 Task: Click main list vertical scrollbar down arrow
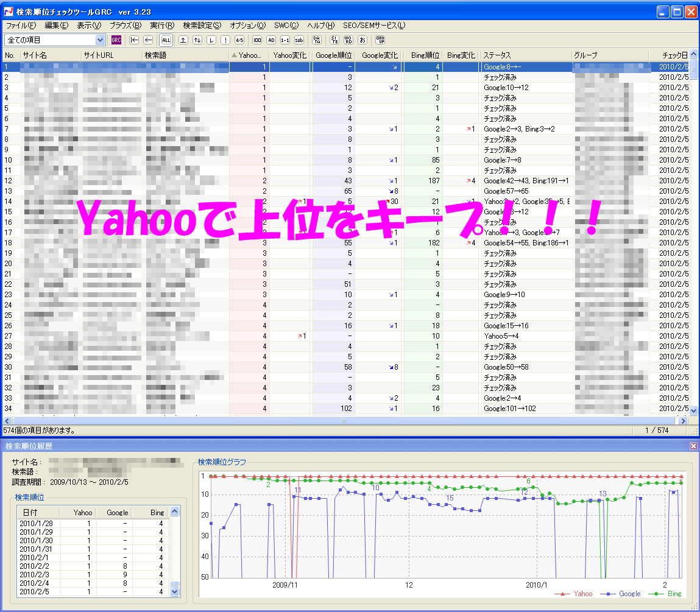pos(694,410)
